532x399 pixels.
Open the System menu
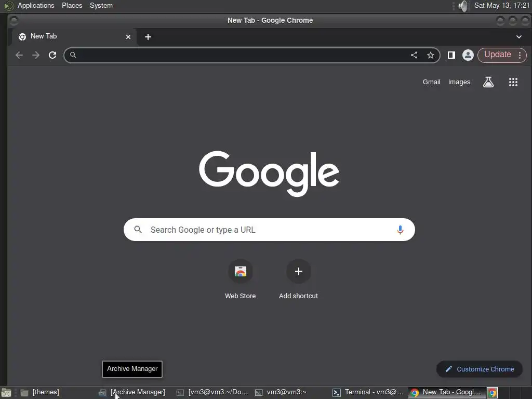(101, 5)
